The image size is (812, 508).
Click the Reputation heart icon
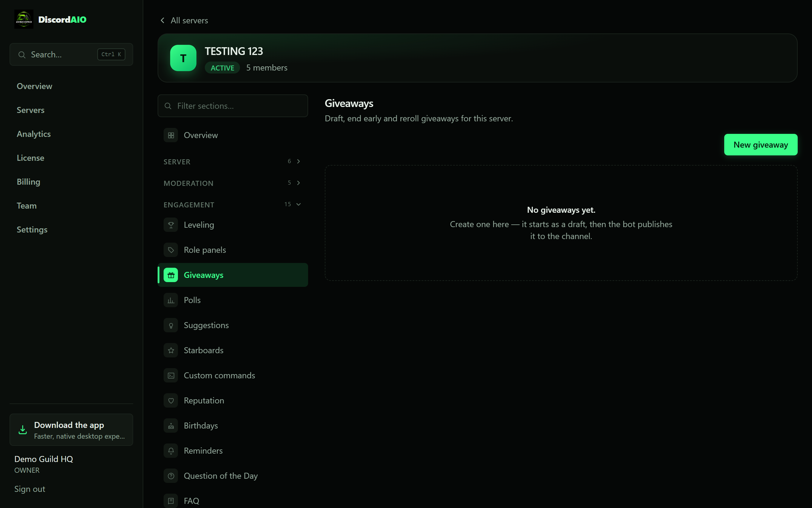tap(171, 400)
